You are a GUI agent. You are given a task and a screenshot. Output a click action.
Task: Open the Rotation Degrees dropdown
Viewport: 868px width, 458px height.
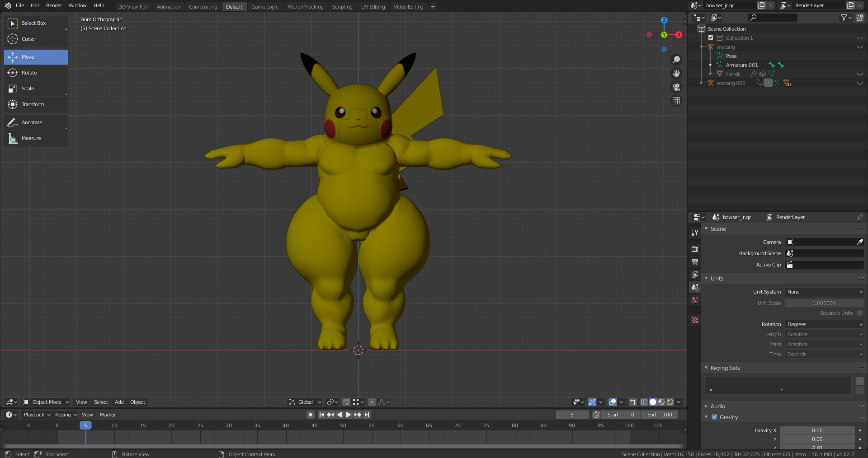(x=824, y=324)
